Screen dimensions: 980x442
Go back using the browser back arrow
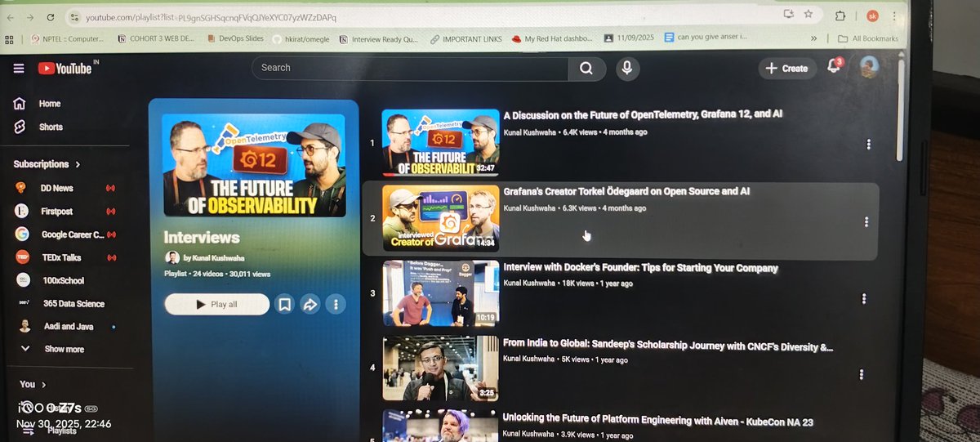click(10, 17)
